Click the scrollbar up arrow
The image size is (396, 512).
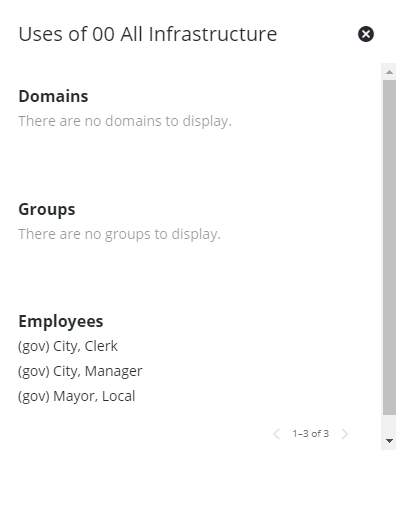coord(389,72)
